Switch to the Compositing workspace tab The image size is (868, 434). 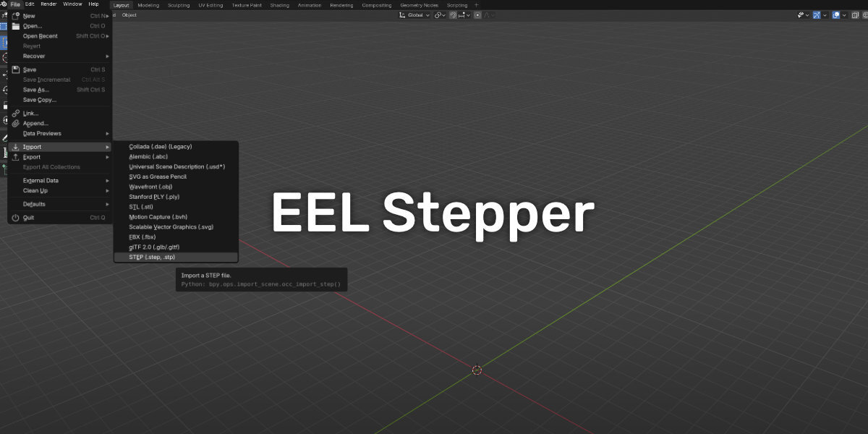377,5
